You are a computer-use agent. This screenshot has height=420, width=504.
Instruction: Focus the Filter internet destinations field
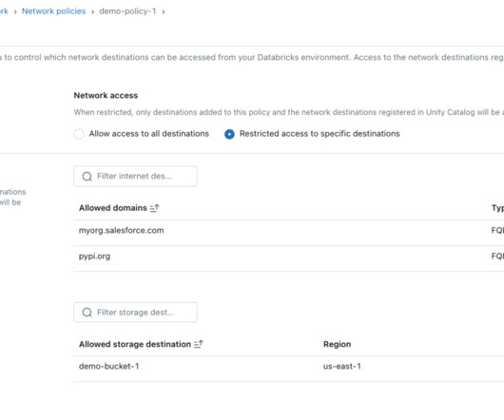tap(135, 176)
